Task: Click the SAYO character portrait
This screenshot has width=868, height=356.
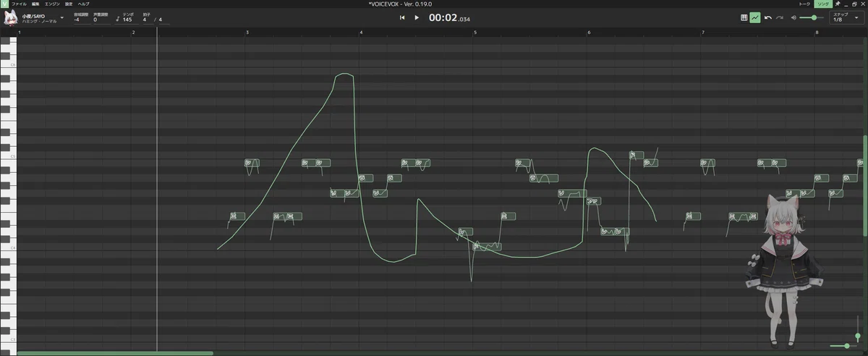Action: 784,270
